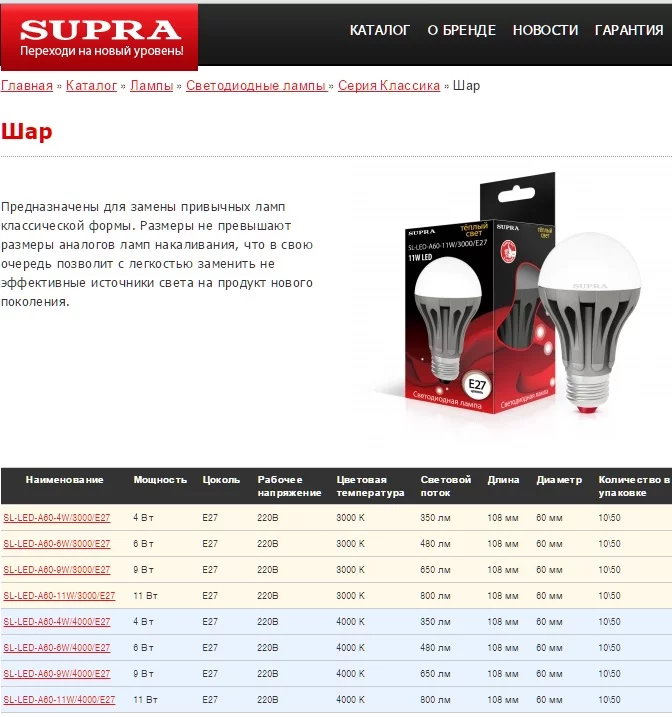Open SL-LED-A60-6W/3000/E27 product link
Viewport: 672px width, 717px height.
point(57,544)
